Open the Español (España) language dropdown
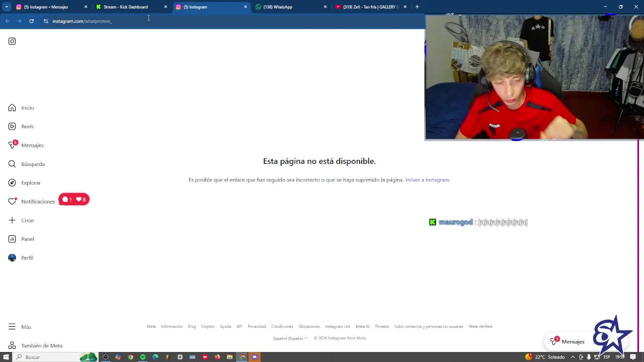Screen dimensions: 644x362 291,338
